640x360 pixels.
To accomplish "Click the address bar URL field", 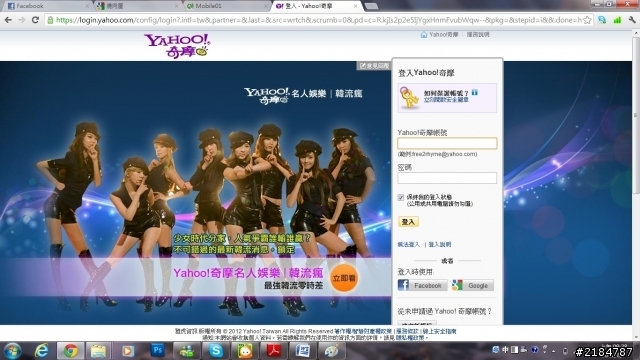I will 318,20.
